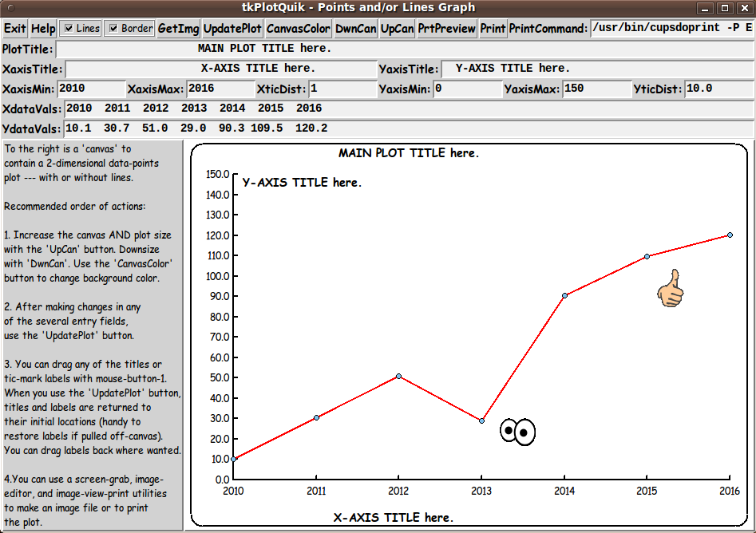756x533 pixels.
Task: Click the data point at 2011
Action: tap(316, 417)
